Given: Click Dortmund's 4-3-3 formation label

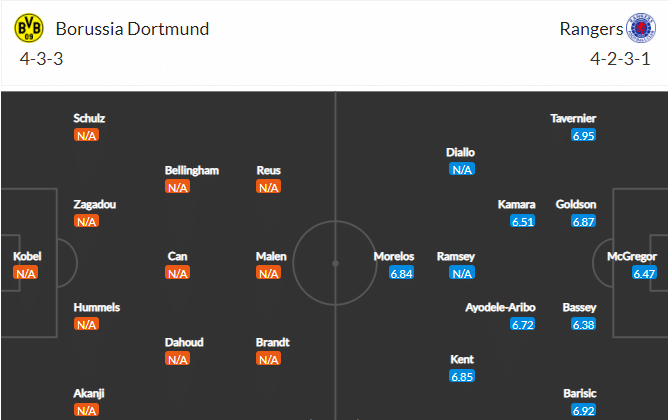Looking at the screenshot, I should (x=41, y=59).
